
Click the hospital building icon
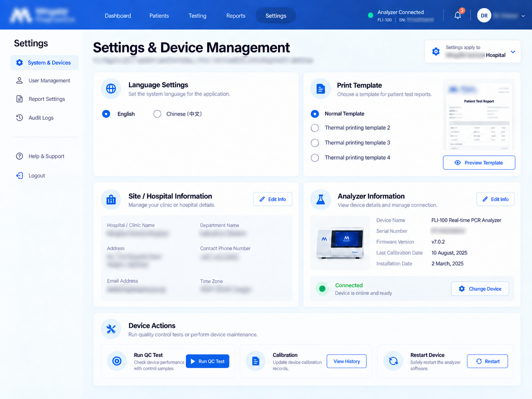pos(111,199)
